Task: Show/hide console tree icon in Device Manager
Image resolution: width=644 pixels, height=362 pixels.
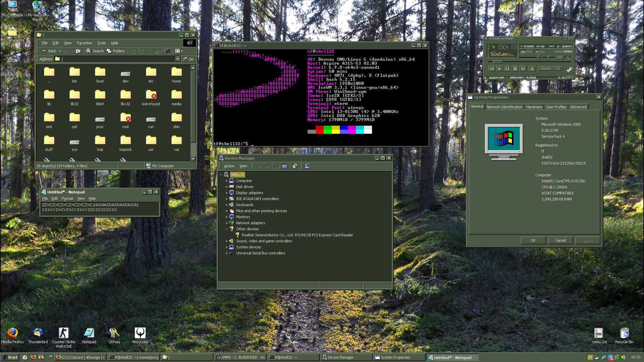Action: tap(284, 166)
